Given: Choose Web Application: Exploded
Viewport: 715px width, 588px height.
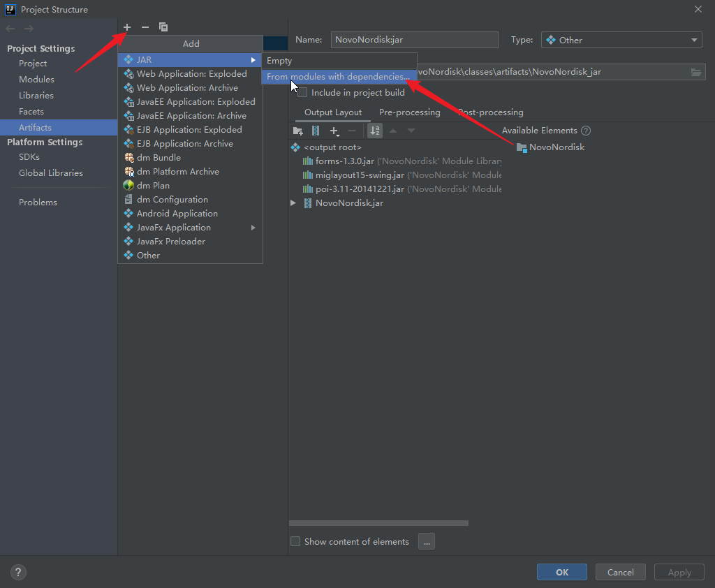Looking at the screenshot, I should point(190,74).
